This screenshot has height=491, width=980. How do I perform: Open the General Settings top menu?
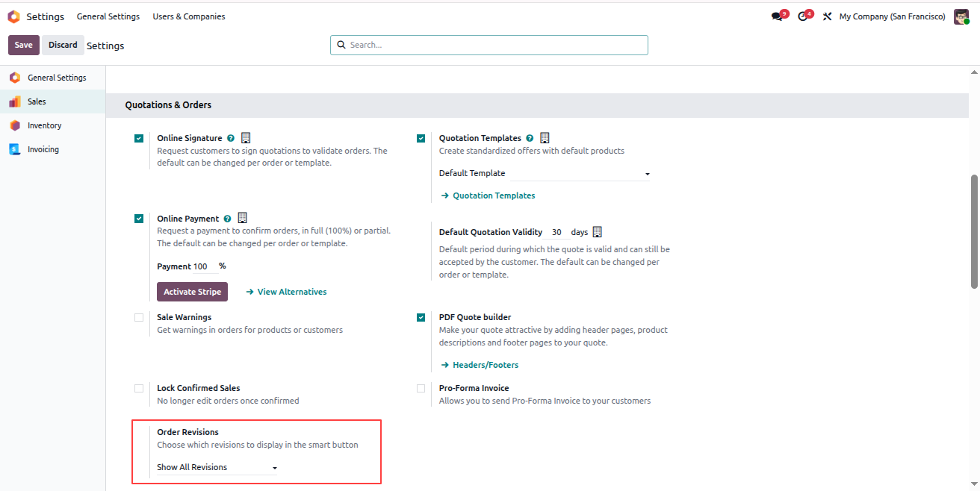(x=108, y=16)
